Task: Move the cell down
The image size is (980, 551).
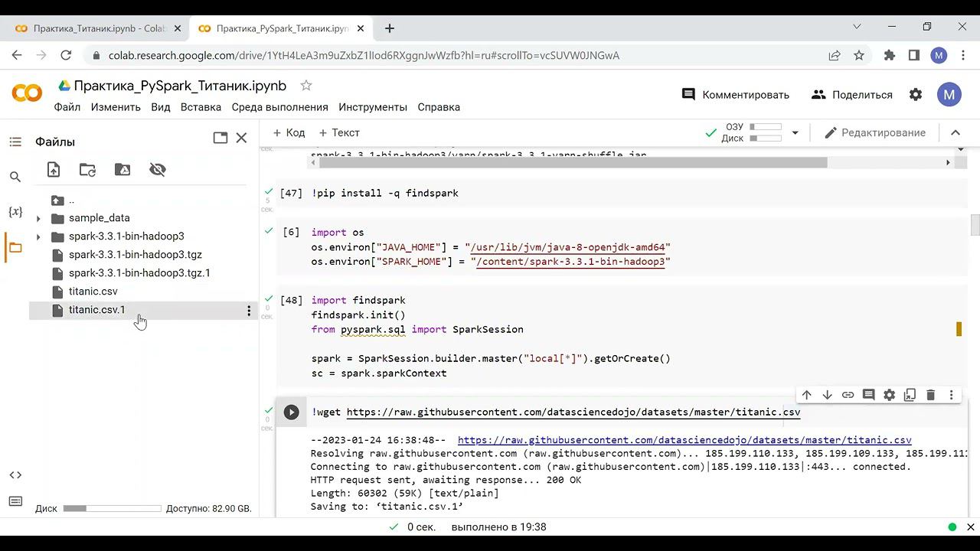Action: [827, 395]
